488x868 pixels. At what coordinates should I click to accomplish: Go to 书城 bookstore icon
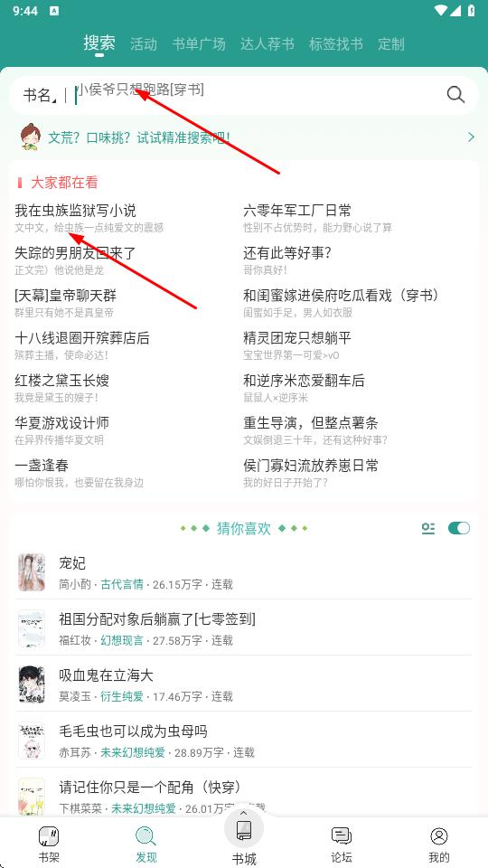(244, 831)
